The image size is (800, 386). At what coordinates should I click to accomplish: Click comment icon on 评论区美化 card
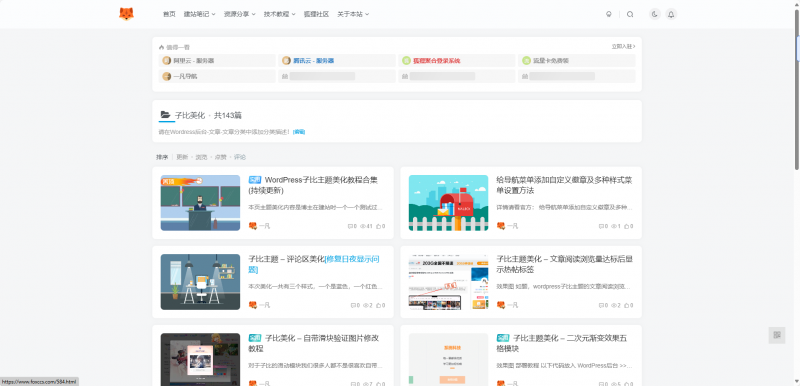coord(353,305)
